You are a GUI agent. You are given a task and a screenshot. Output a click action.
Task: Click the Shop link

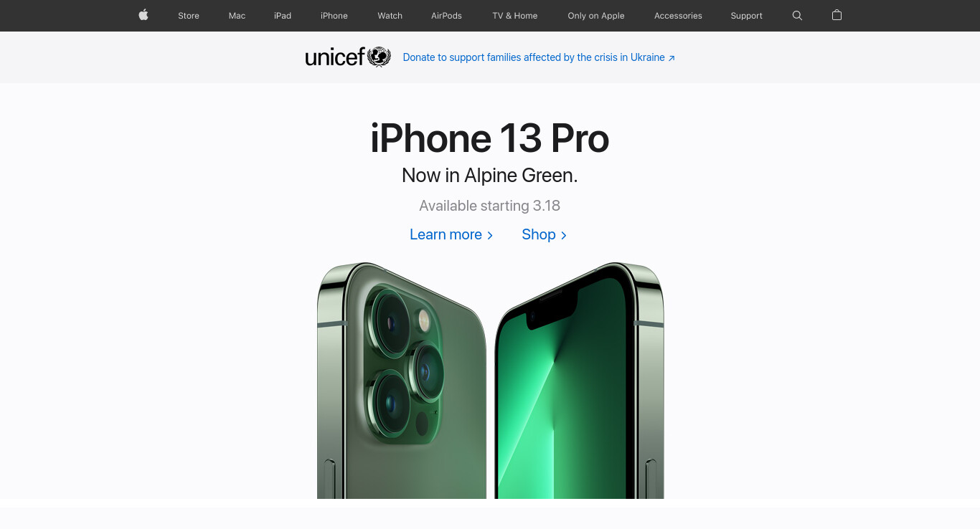544,234
